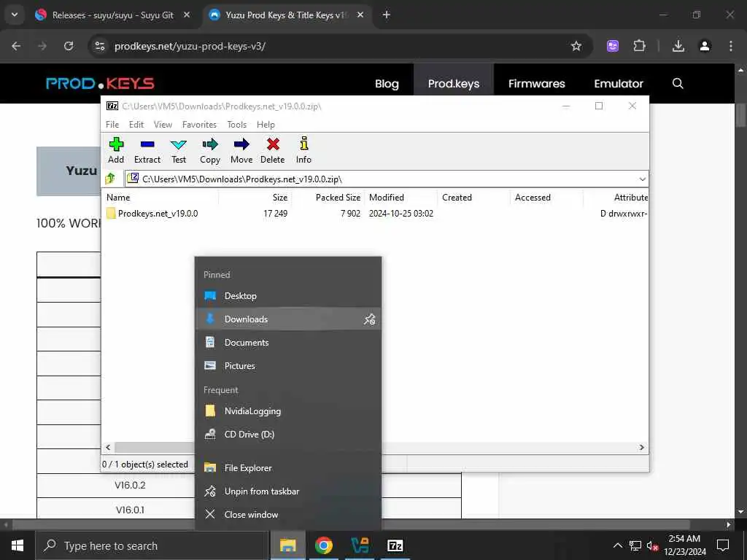Image resolution: width=747 pixels, height=560 pixels.
Task: Open Downloads from the jump list
Action: (279, 319)
